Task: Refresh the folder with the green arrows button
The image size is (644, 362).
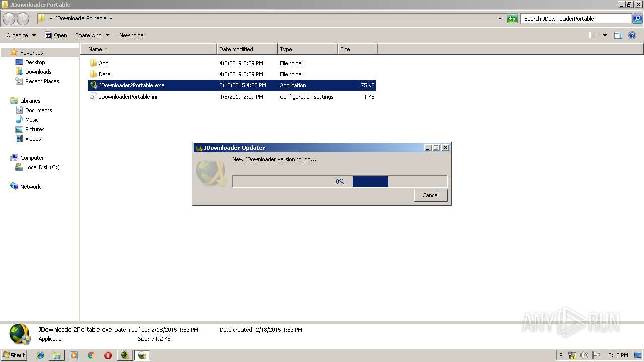Action: click(512, 19)
